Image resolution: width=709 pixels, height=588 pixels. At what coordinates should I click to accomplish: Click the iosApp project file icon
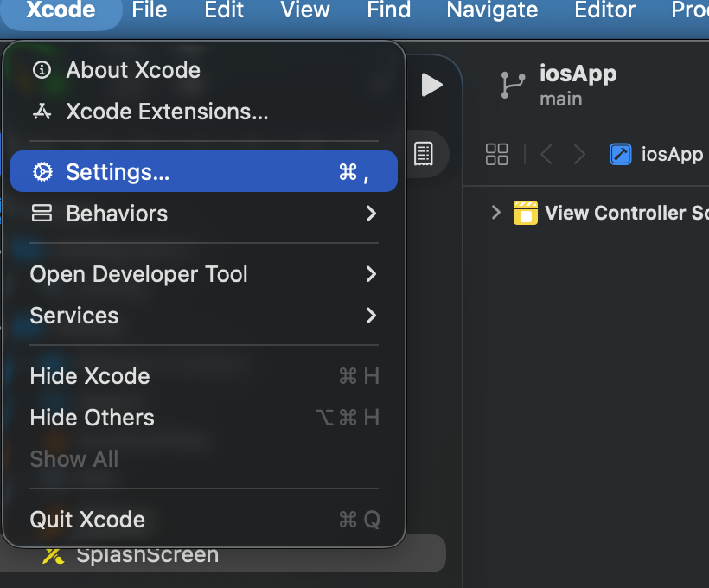620,155
